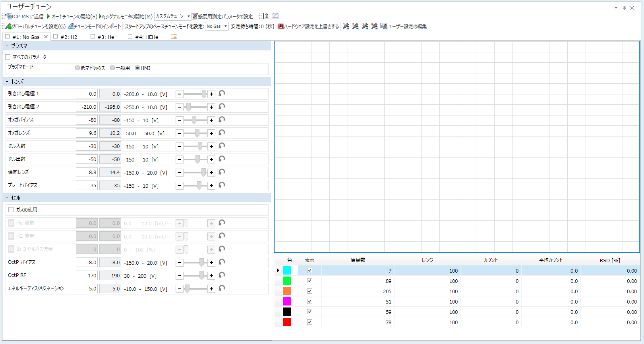
Task: Click the OctP RF value field 170
Action: tap(87, 276)
